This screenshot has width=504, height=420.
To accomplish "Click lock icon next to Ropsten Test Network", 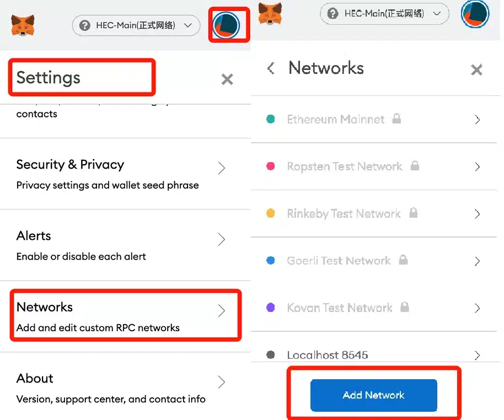I will coord(415,165).
